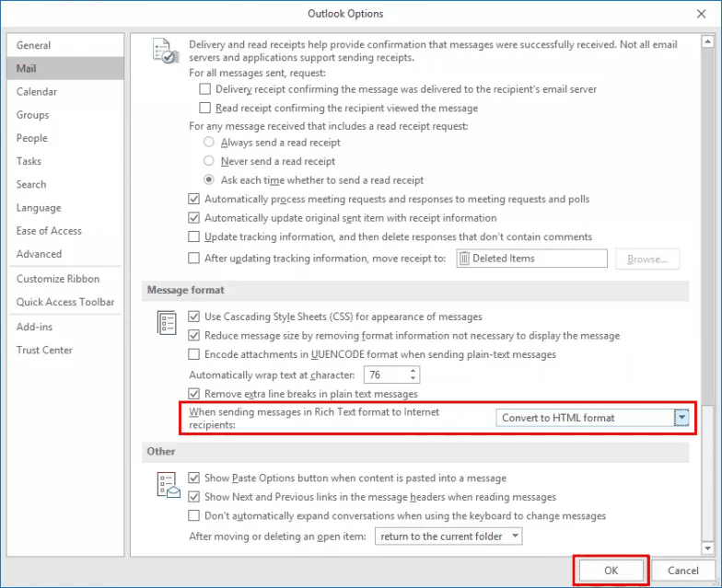Decrease wrap text character spinner down arrow
722x588 pixels.
click(413, 379)
